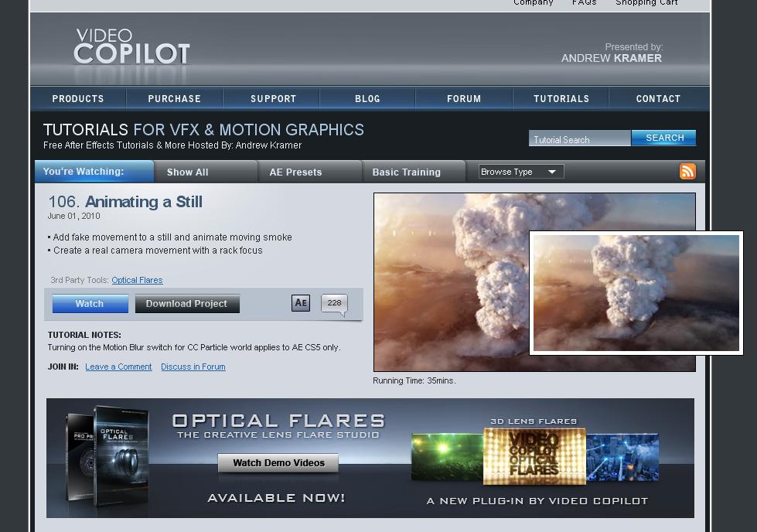The height and width of the screenshot is (532, 757).
Task: Click the green lens flare thumbnail
Action: coord(447,457)
